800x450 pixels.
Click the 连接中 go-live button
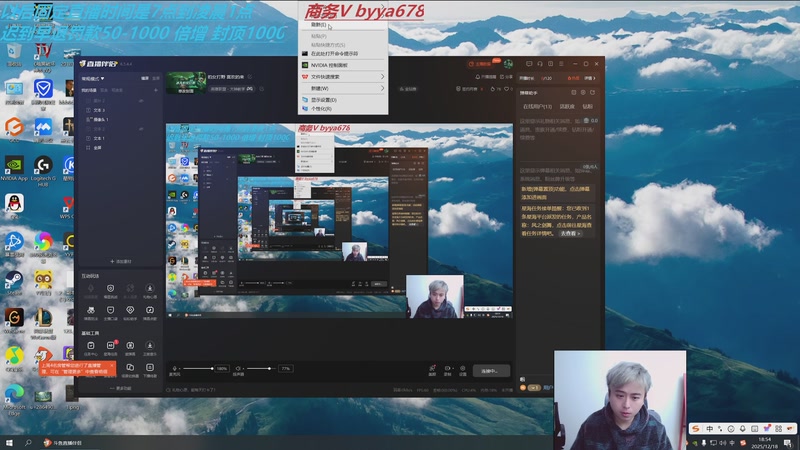tap(491, 371)
